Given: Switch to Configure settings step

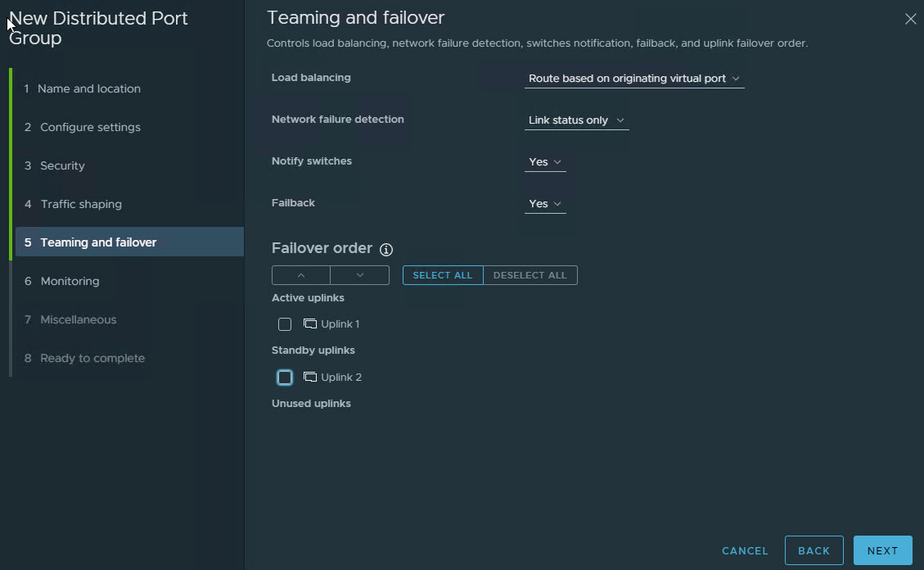Looking at the screenshot, I should point(90,127).
